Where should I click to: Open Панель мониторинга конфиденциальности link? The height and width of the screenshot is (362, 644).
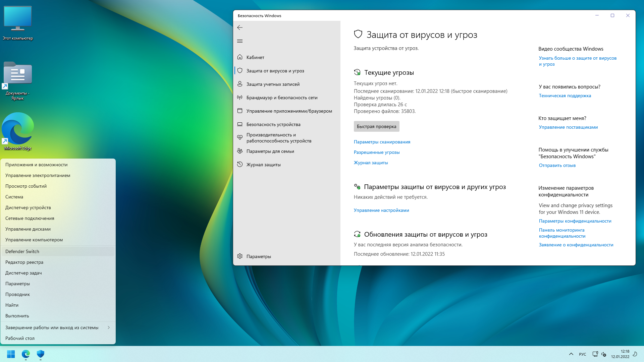coord(562,233)
